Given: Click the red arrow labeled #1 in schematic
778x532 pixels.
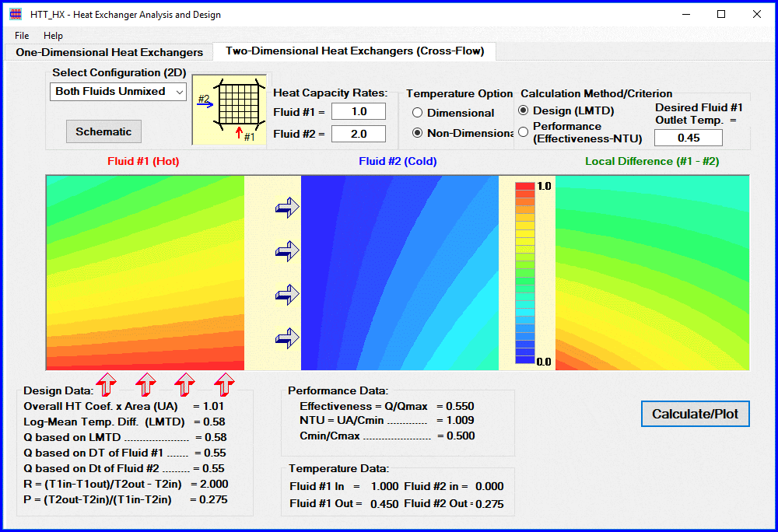Looking at the screenshot, I should 240,131.
